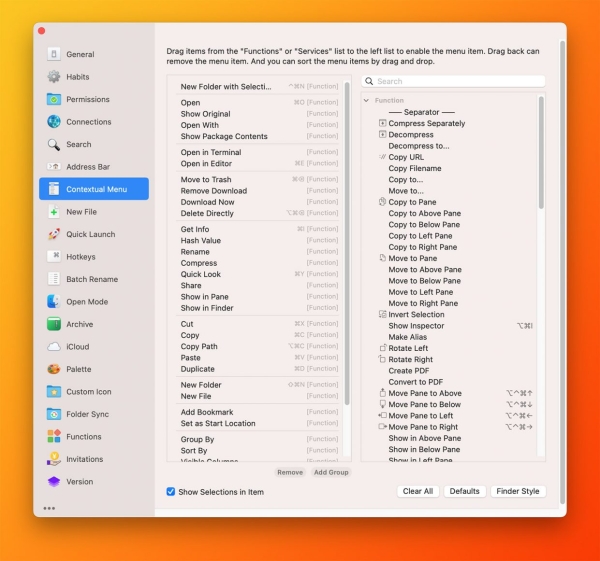The image size is (600, 561).
Task: Open Habits gear icon in sidebar
Action: (54, 77)
